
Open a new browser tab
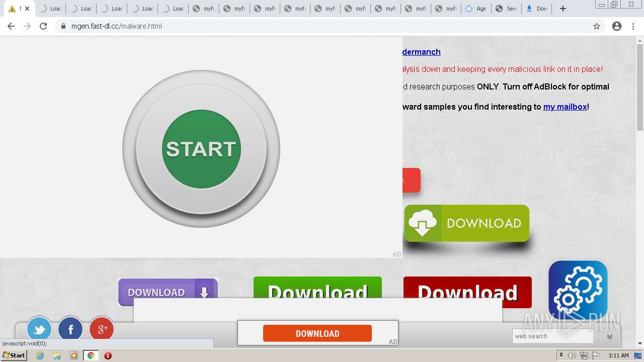[563, 9]
